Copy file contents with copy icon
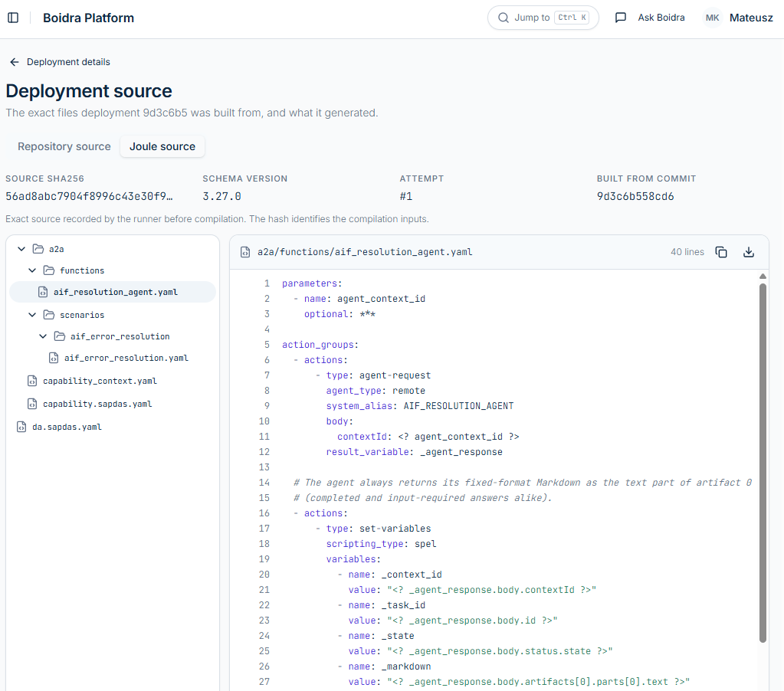784x691 pixels. [x=721, y=252]
